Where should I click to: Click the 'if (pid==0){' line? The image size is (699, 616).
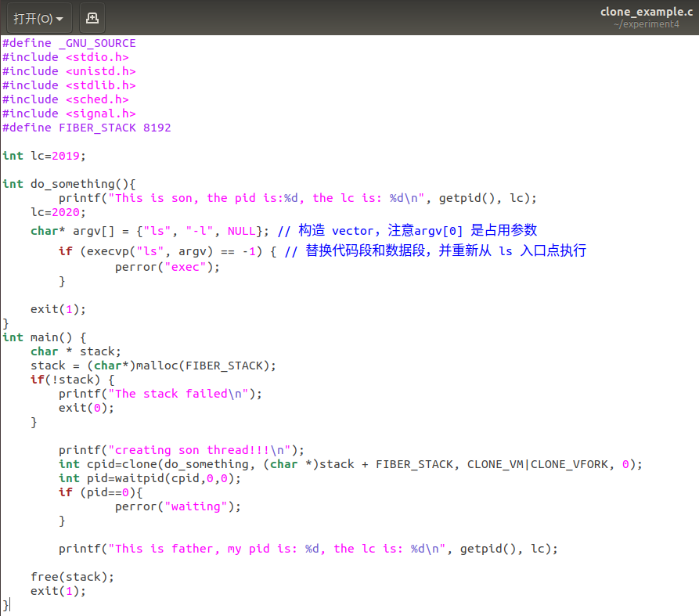click(101, 492)
